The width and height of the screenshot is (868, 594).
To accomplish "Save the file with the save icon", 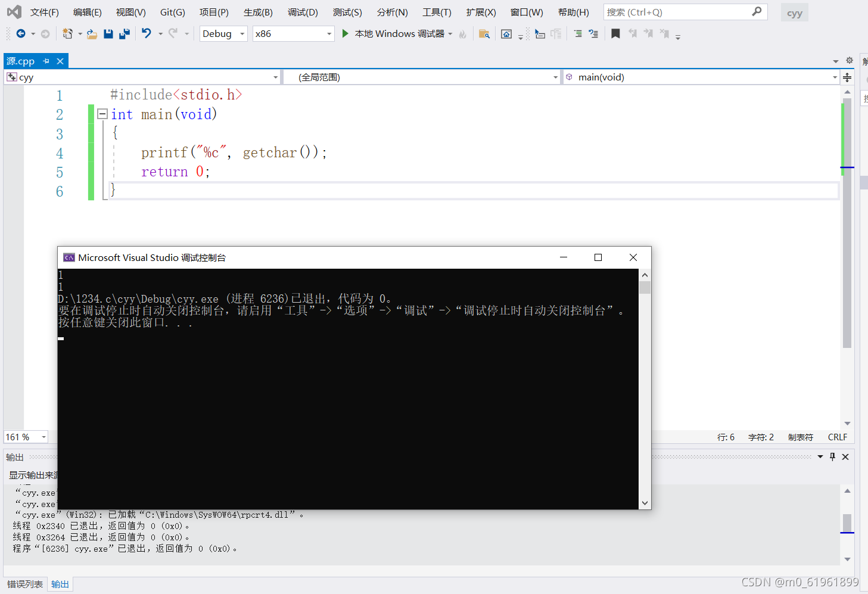I will click(108, 34).
